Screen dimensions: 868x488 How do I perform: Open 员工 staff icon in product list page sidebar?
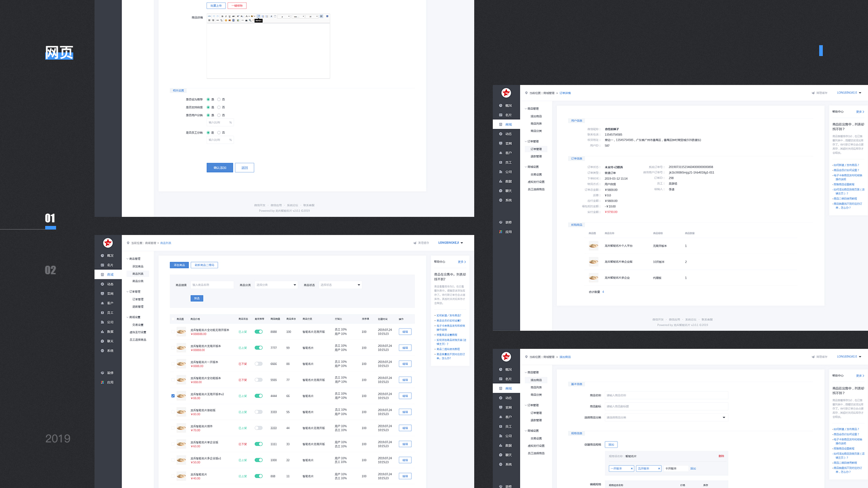pos(103,313)
